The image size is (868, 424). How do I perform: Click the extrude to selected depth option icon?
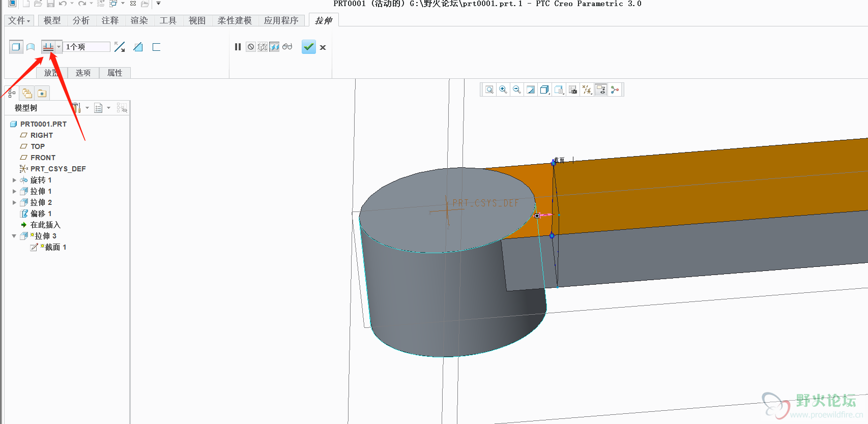click(48, 47)
